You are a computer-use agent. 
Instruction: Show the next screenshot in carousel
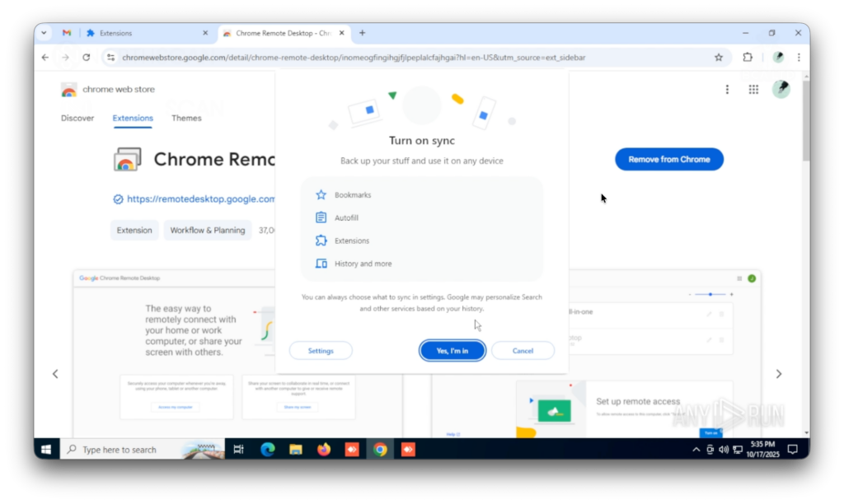point(779,374)
